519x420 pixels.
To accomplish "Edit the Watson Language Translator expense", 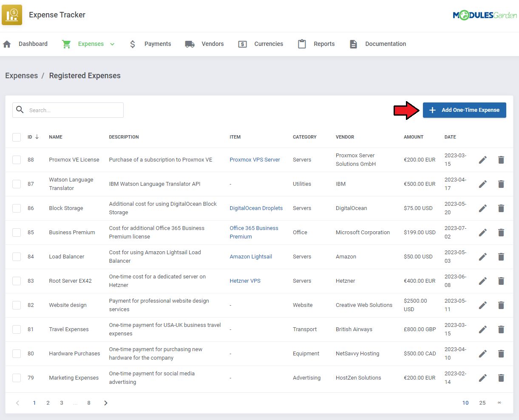I will [483, 184].
